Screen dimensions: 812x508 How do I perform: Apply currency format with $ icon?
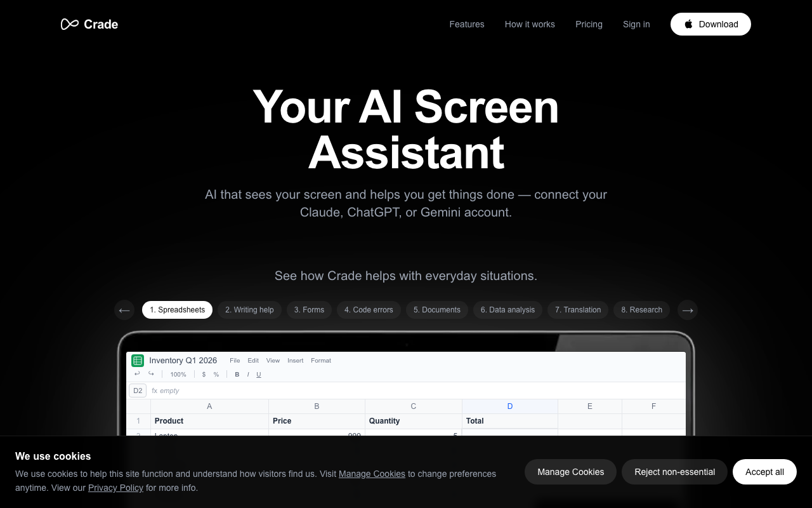[x=204, y=375]
